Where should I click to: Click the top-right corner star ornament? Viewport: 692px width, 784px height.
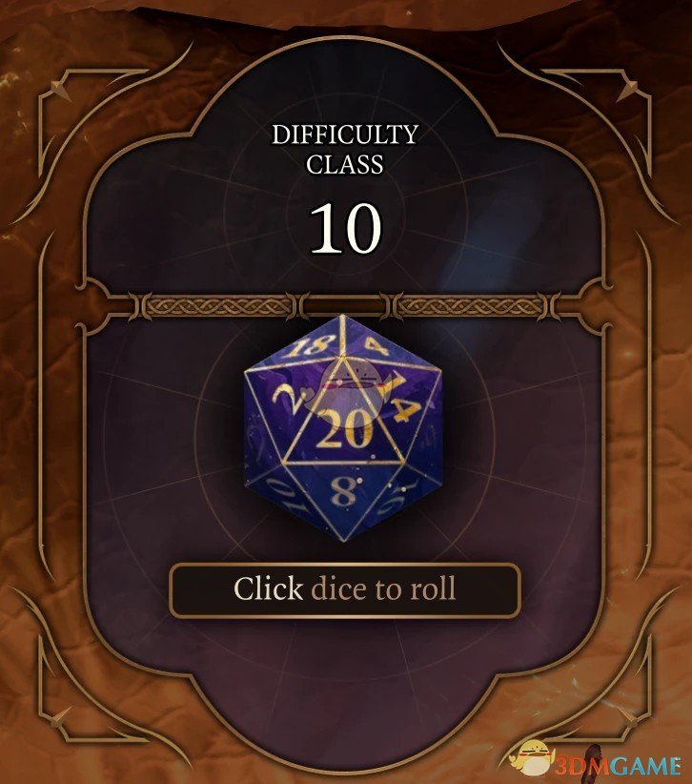629,91
